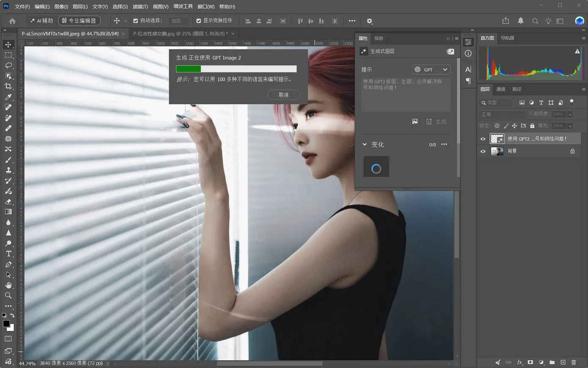Screen dimensions: 588x368
Task: Select the Pen tool
Action: (x=8, y=264)
